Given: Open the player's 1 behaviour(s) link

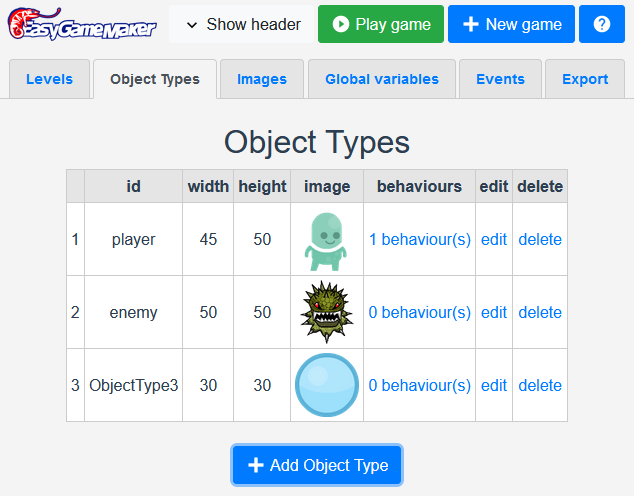Looking at the screenshot, I should click(x=419, y=240).
